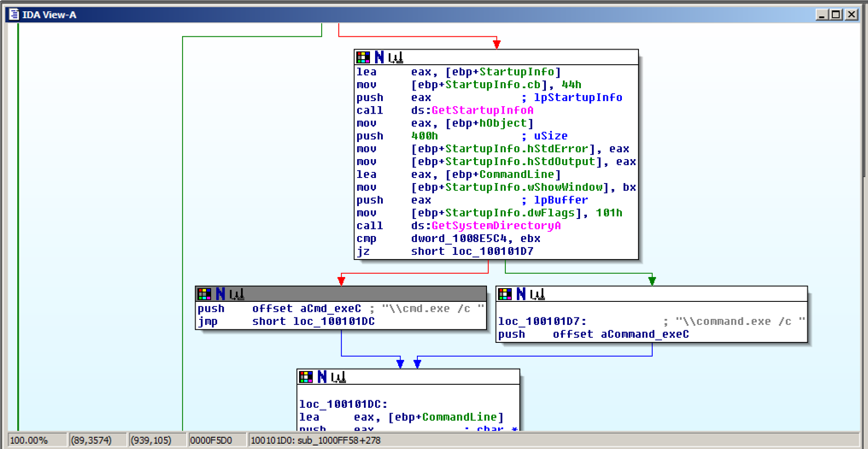Image resolution: width=868 pixels, height=449 pixels.
Task: Open color picker icon on loc_100101D7 node
Action: [504, 294]
